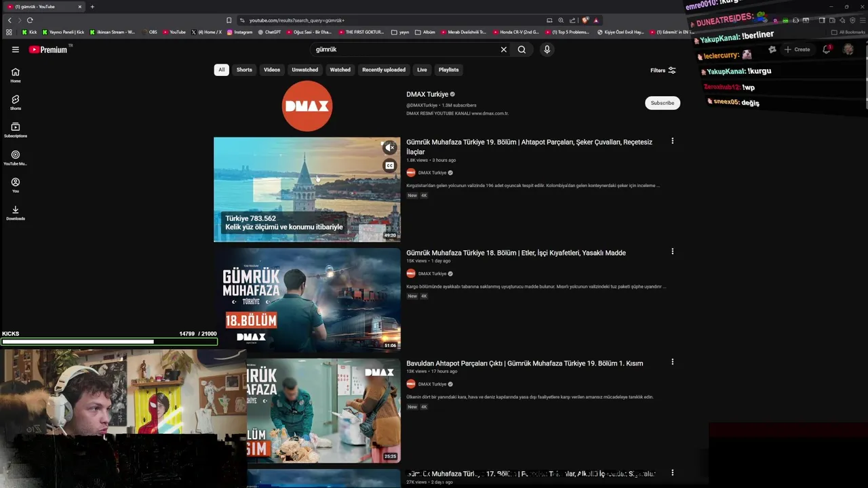Go to the YouTube Premium logo home

49,49
